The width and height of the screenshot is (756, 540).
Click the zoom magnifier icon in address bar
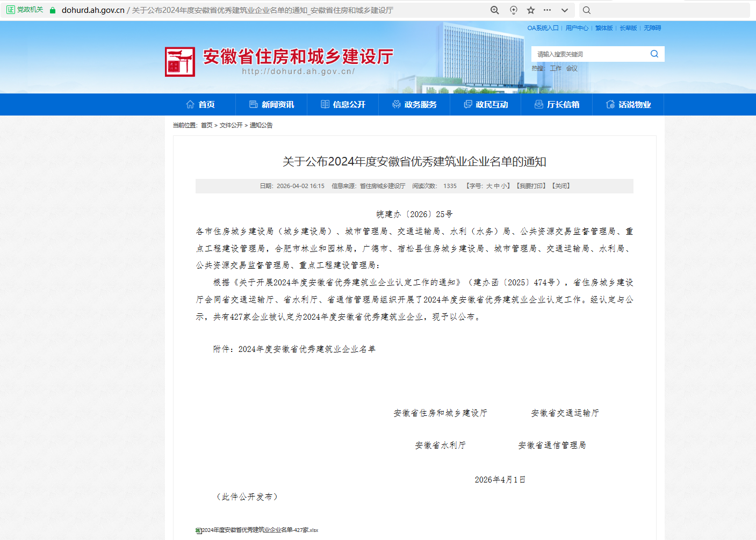495,10
